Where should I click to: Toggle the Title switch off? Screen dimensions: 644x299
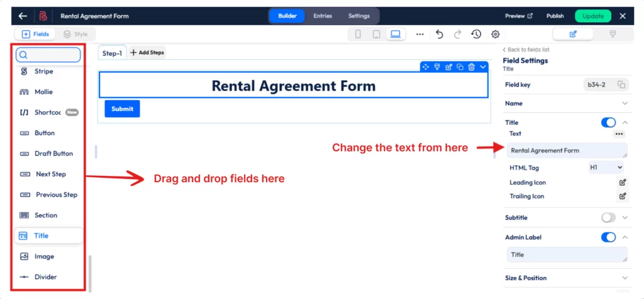(608, 122)
